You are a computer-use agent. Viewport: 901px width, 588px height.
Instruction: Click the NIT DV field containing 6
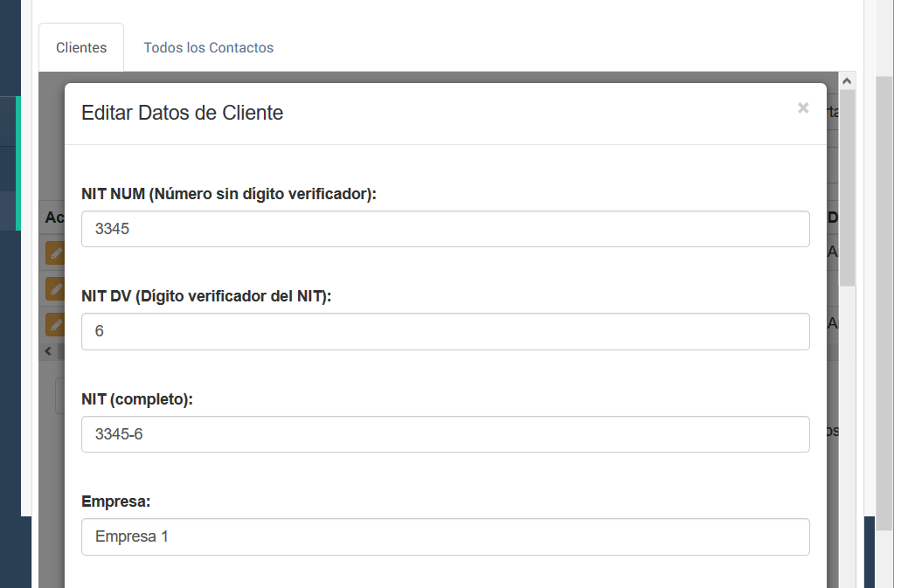445,332
